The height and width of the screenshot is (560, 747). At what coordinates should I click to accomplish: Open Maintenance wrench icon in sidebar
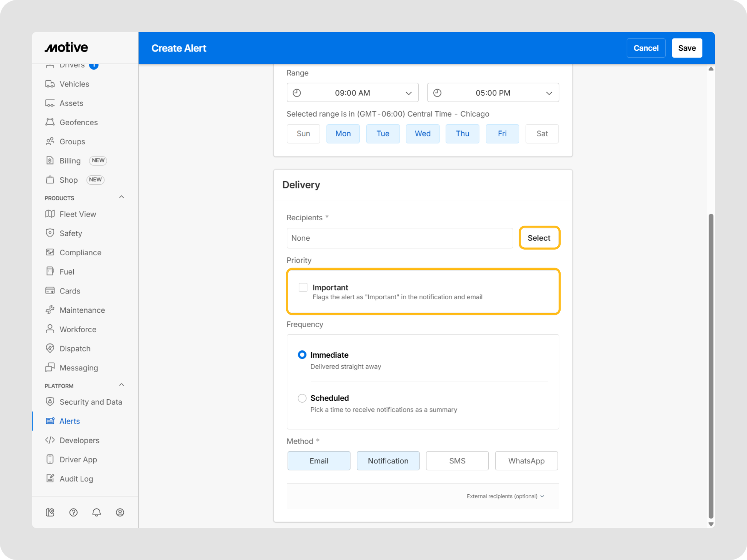tap(50, 310)
